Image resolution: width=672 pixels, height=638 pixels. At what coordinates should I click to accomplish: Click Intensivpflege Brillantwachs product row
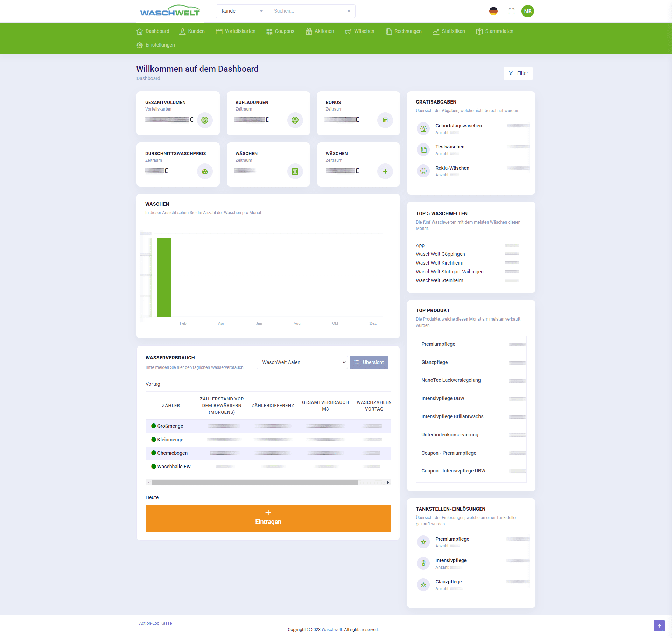471,416
